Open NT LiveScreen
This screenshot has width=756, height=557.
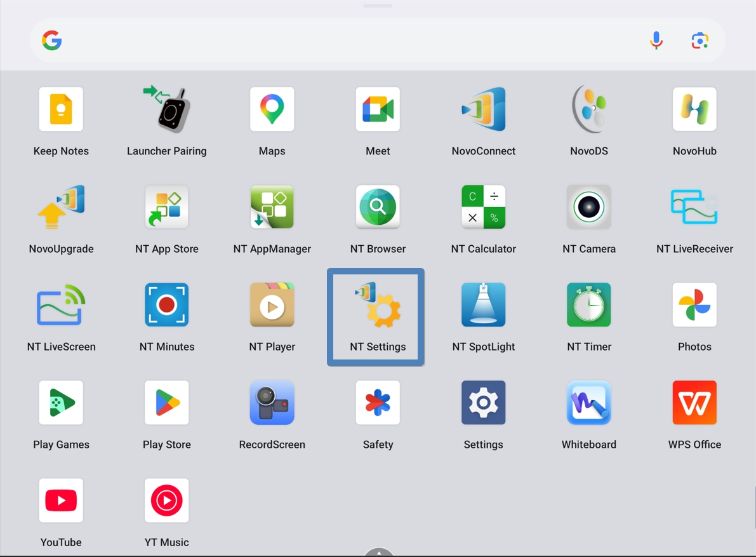(x=61, y=305)
